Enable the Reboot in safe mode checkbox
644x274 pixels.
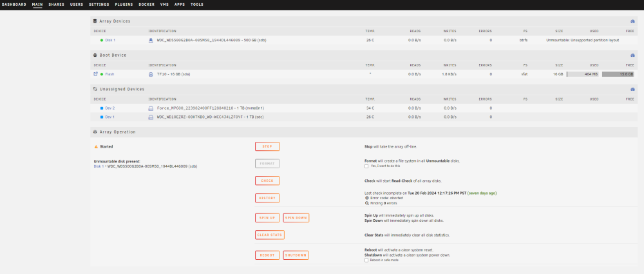(366, 260)
